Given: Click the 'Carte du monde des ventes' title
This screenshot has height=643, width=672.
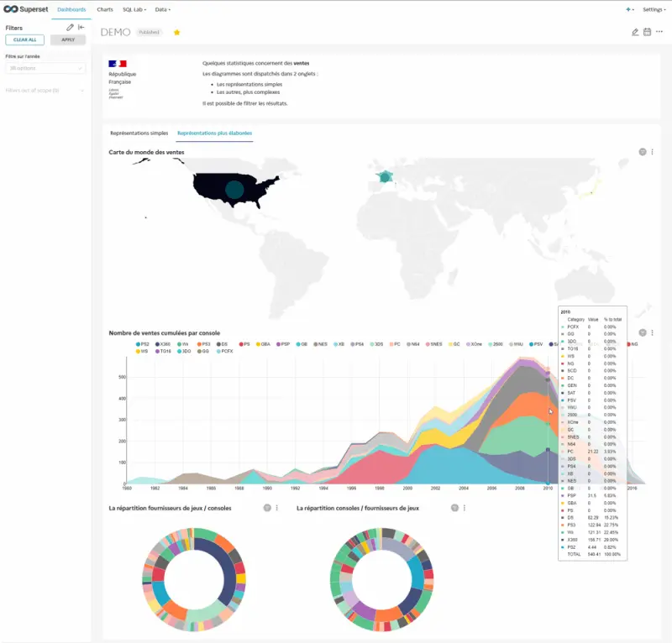Looking at the screenshot, I should click(x=146, y=152).
